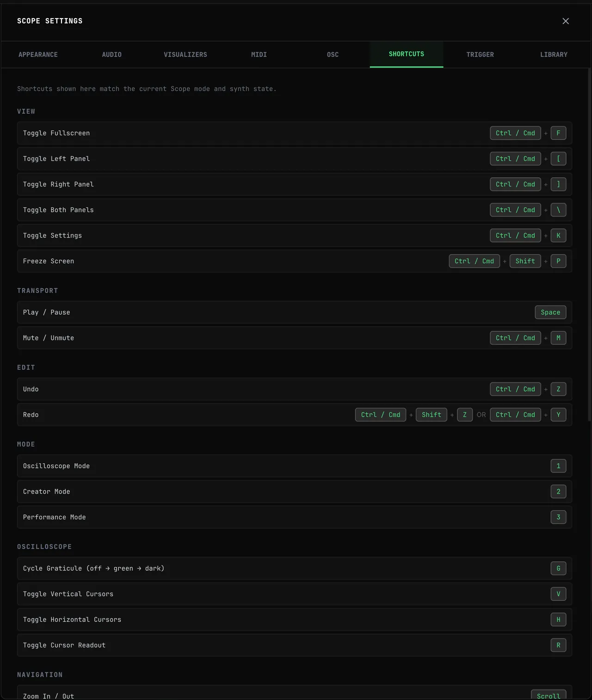
Task: Go to the Visualizers tab
Action: click(x=185, y=55)
